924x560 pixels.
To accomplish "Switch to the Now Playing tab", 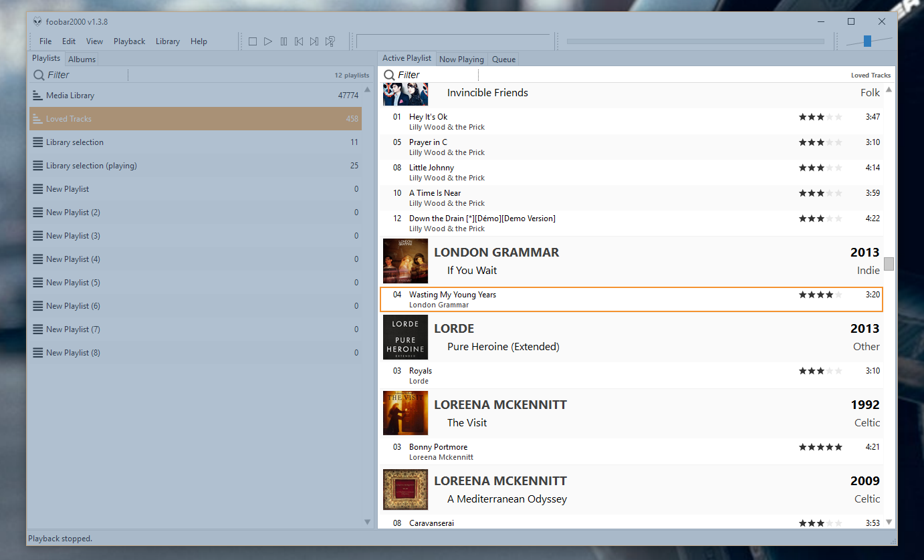I will [461, 59].
